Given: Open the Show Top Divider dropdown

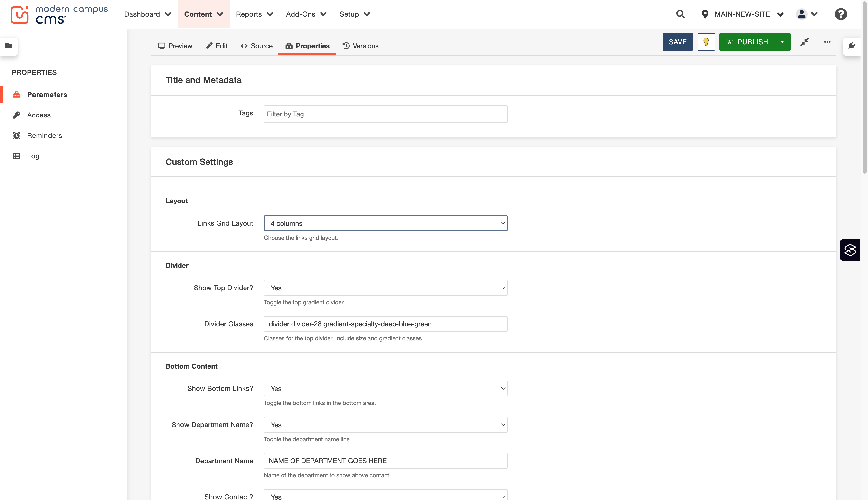Looking at the screenshot, I should click(x=386, y=288).
